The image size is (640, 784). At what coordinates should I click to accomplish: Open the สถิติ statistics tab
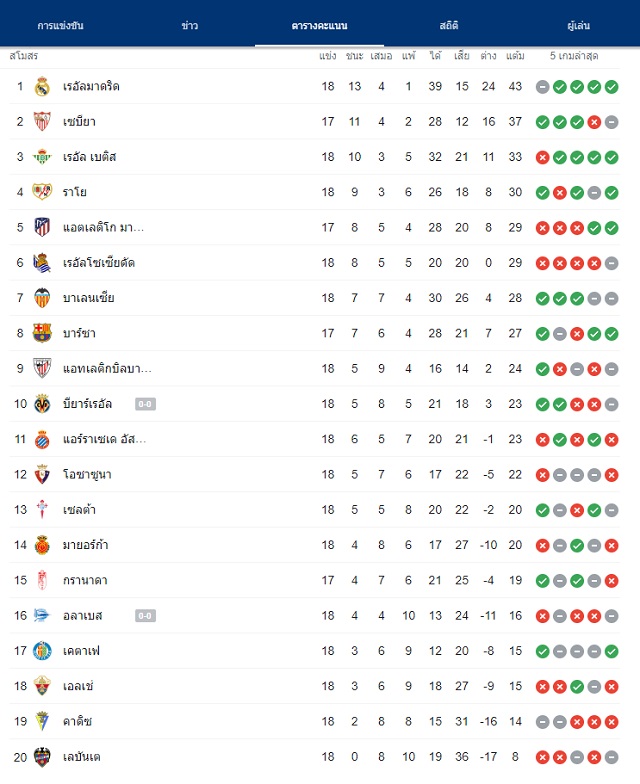click(448, 26)
